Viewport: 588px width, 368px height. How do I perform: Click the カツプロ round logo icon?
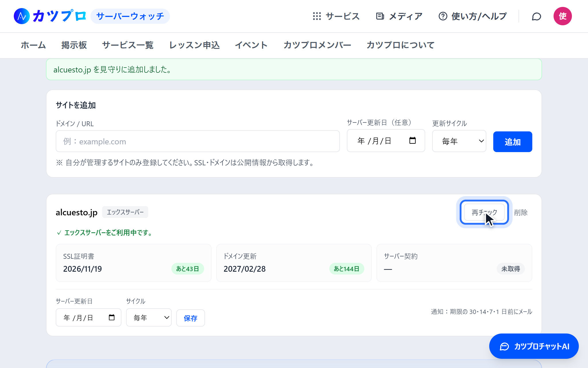click(22, 16)
